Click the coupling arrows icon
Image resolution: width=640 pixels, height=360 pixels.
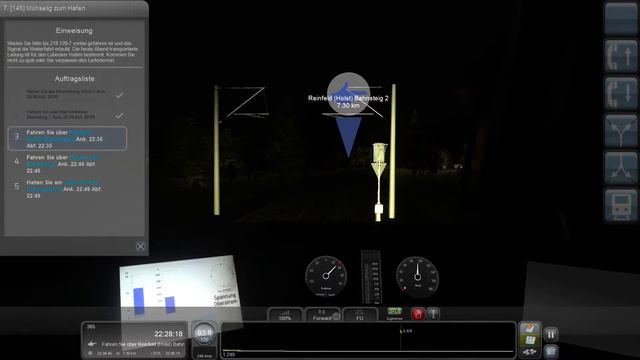(530, 351)
